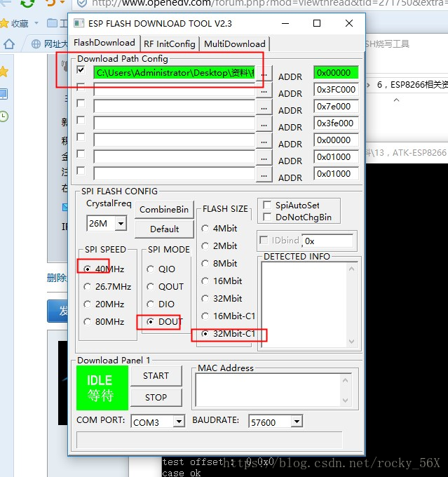Edit the 0x3fe000 address field
The width and height of the screenshot is (448, 477).
336,123
